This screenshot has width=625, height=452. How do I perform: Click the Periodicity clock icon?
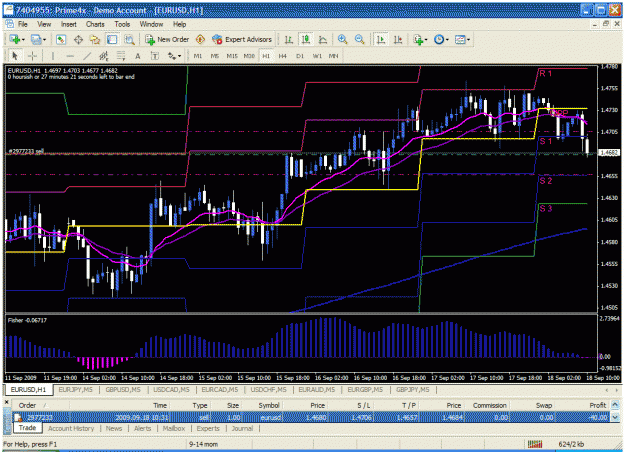(439, 39)
